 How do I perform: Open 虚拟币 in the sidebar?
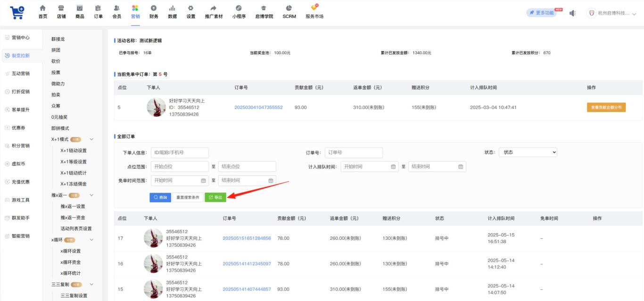18,164
